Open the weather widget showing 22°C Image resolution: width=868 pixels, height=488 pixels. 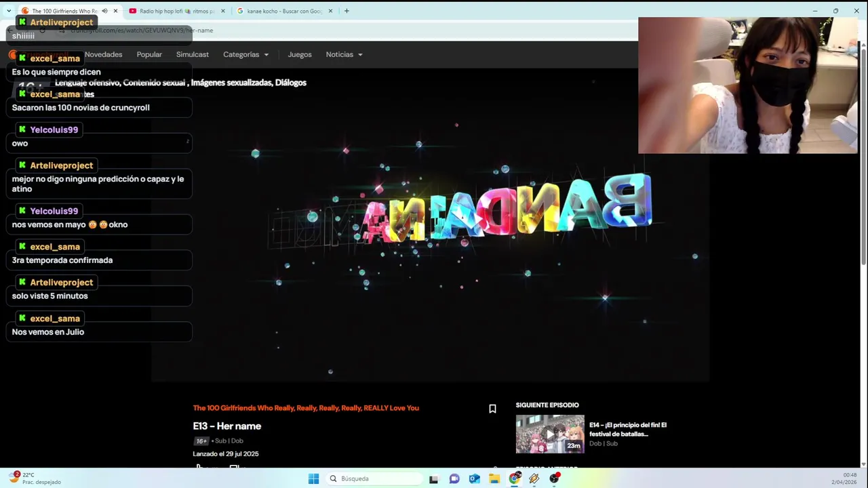(34, 478)
